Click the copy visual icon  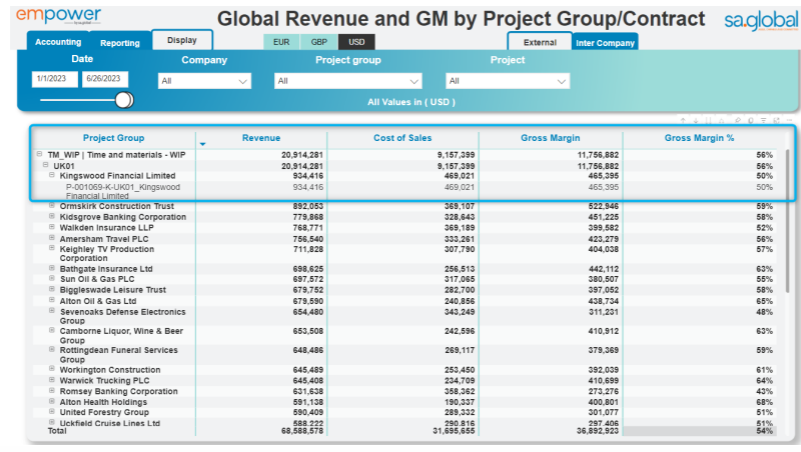point(750,121)
